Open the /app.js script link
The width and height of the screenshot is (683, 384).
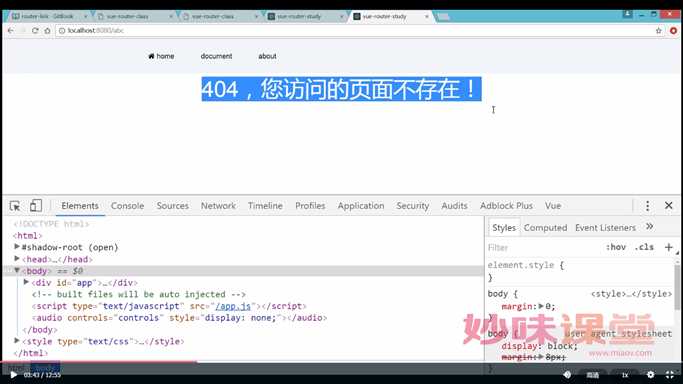point(233,306)
